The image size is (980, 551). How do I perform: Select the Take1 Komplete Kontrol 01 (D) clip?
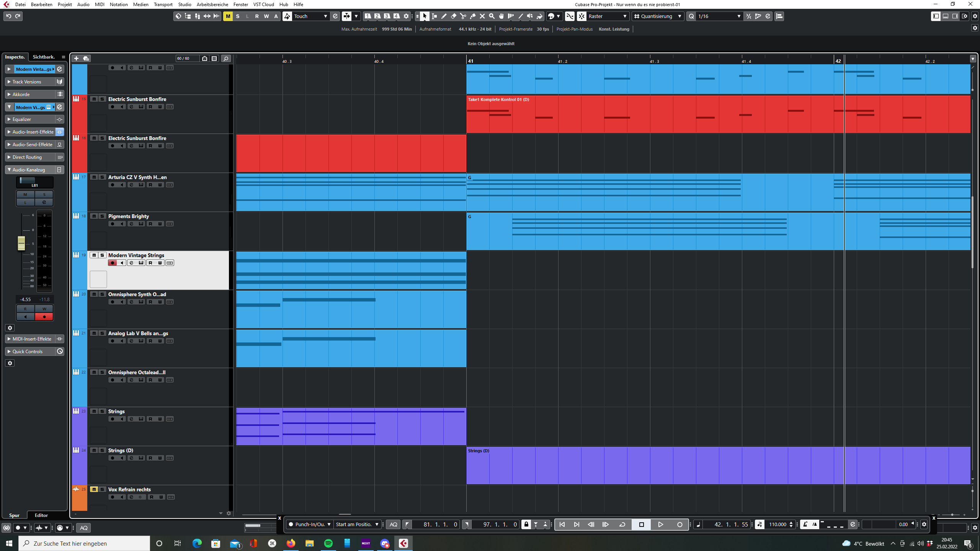718,114
